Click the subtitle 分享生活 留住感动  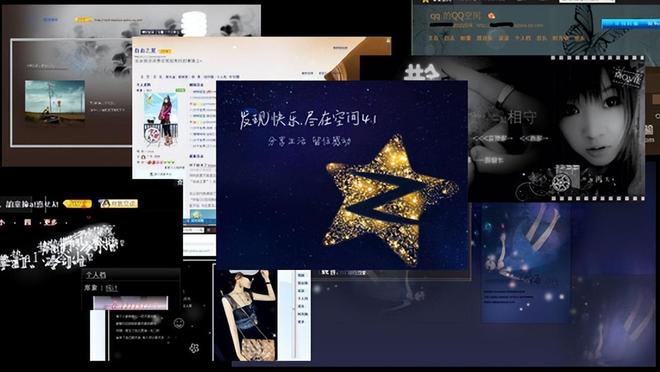(309, 141)
